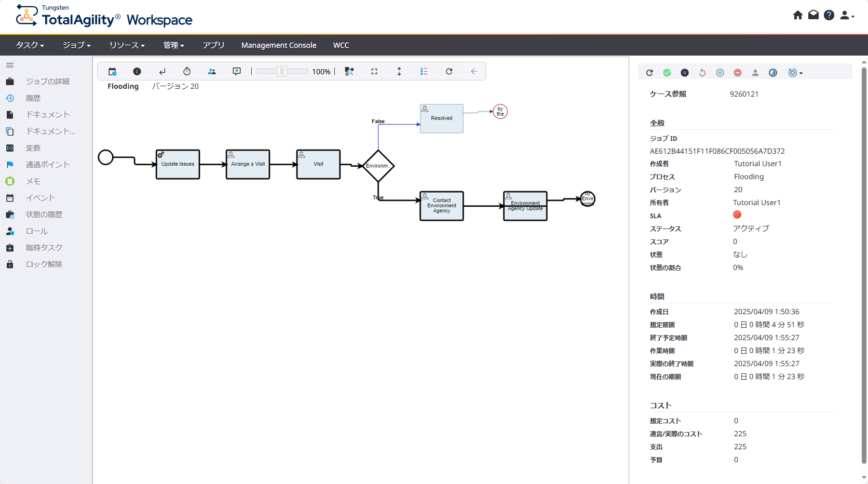This screenshot has width=868, height=484.
Task: Click the two-people icon in the diagram toolbar
Action: 212,72
